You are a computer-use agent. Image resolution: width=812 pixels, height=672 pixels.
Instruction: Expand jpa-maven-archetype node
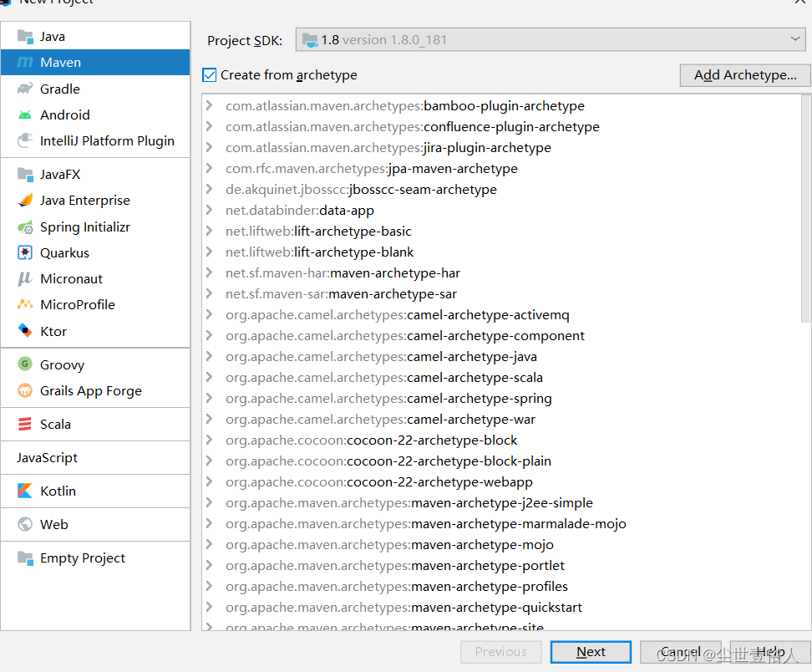tap(209, 168)
